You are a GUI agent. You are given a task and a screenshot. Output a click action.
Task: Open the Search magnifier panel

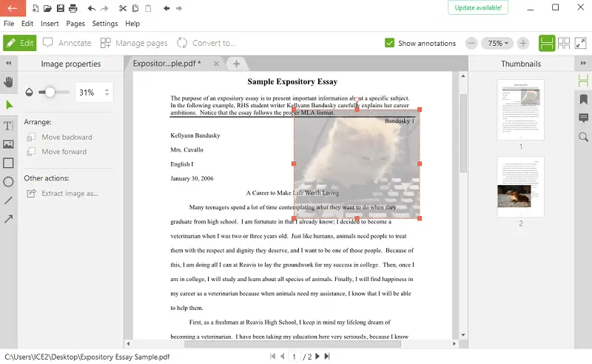tap(583, 137)
